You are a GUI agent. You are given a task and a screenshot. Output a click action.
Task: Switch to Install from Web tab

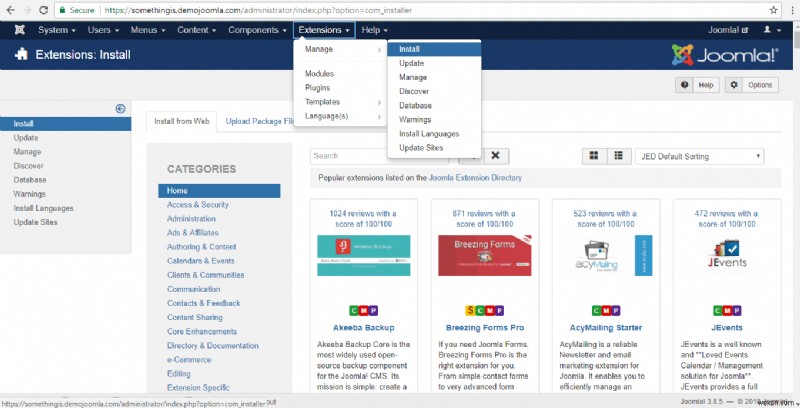(x=182, y=121)
